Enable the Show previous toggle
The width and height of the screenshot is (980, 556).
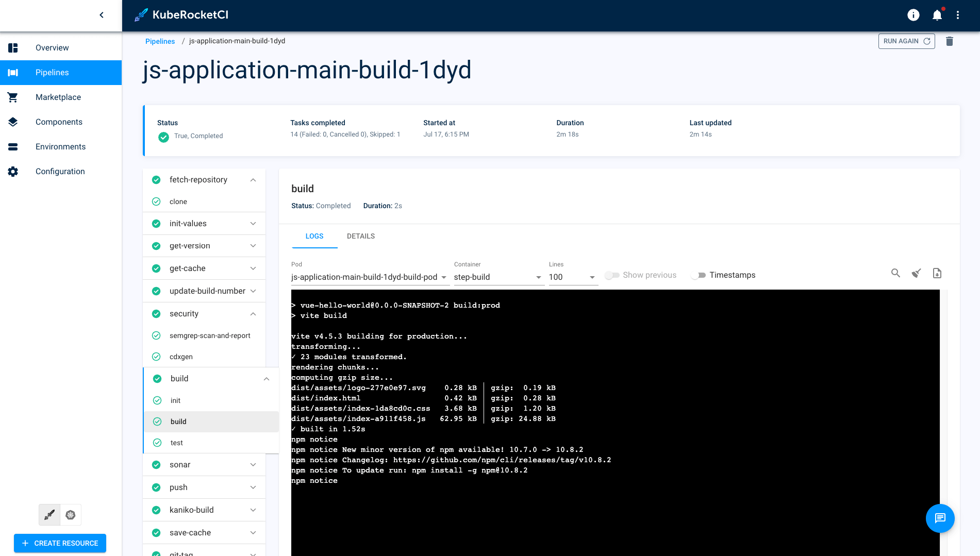coord(612,275)
